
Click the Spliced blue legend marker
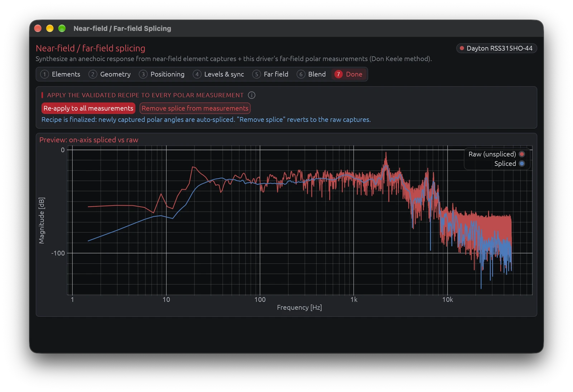click(522, 164)
